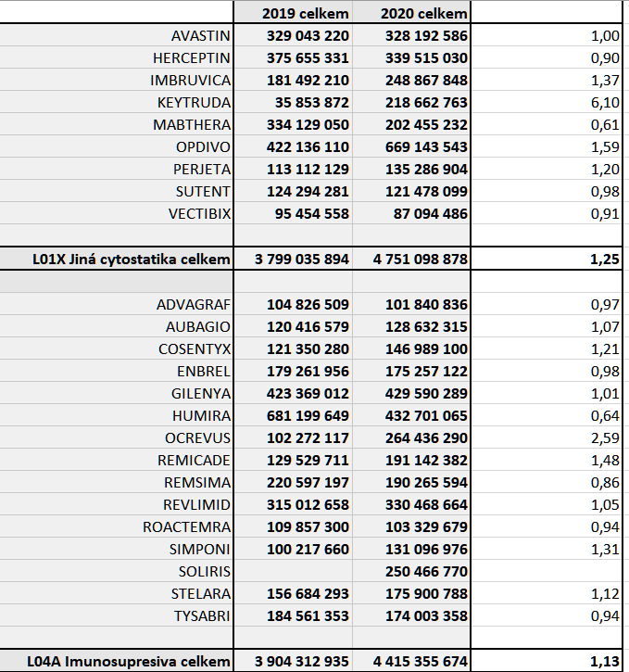Viewport: 629px width, 672px height.
Task: Select the COSENTYX name cell
Action: (117, 349)
